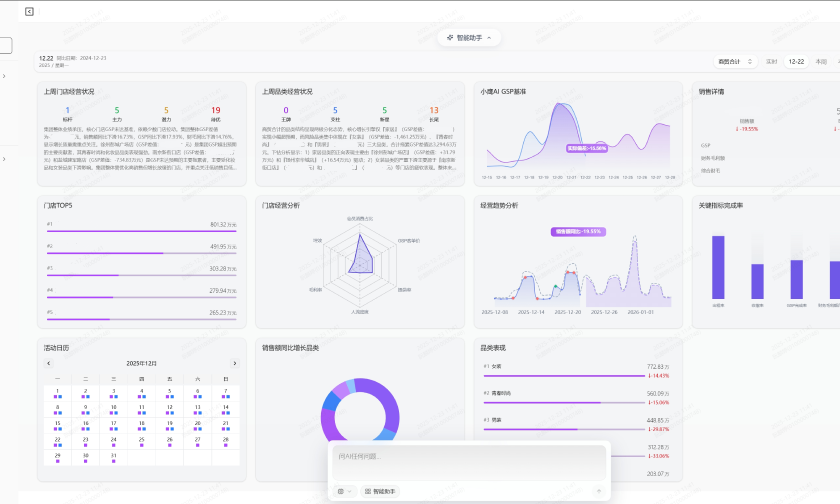Click the send arrow icon in AI chat box
Image resolution: width=840 pixels, height=504 pixels.
click(598, 491)
